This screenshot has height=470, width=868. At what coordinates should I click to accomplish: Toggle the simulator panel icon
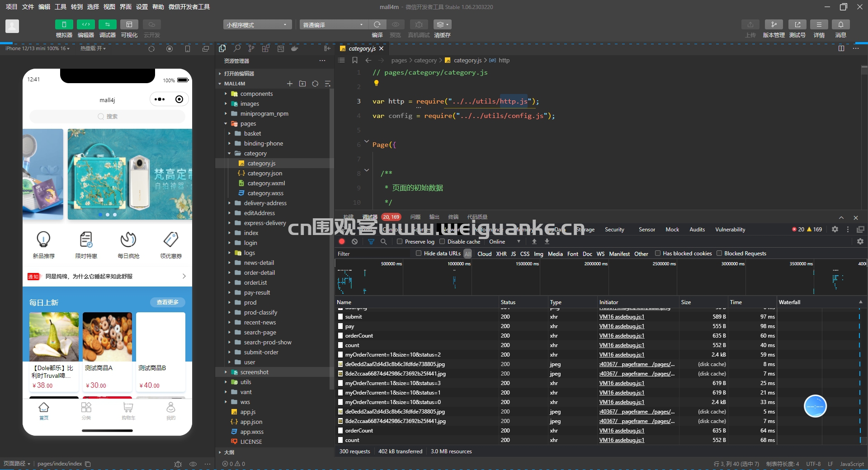click(64, 24)
